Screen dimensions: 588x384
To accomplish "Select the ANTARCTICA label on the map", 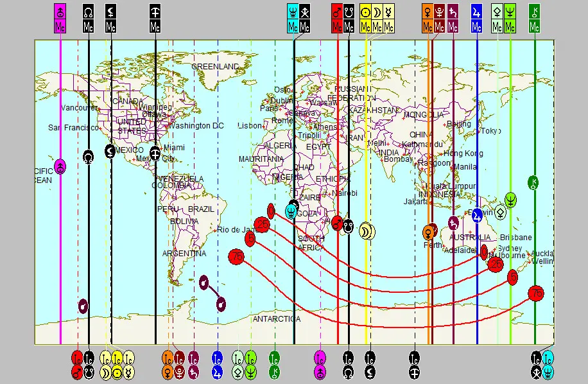I will click(x=276, y=319).
